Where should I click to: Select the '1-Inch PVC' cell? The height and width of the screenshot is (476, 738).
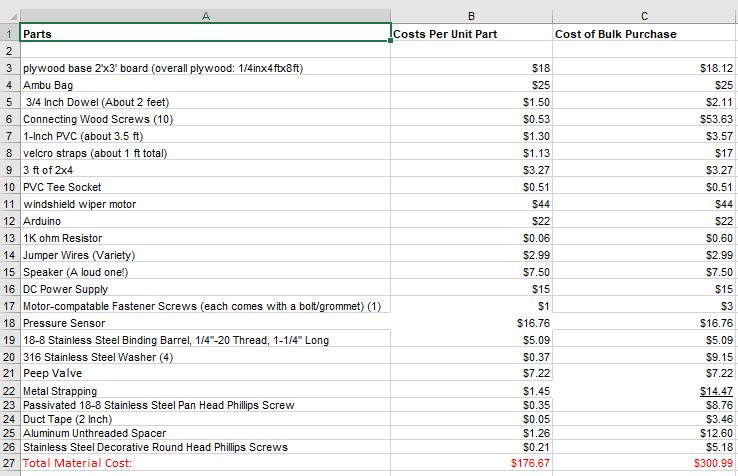pos(205,136)
